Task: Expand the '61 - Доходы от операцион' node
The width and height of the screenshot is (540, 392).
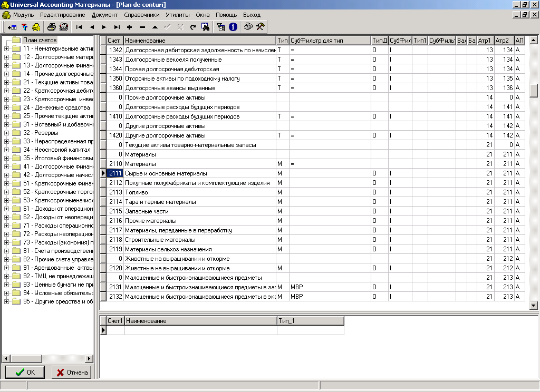Action: pos(6,209)
